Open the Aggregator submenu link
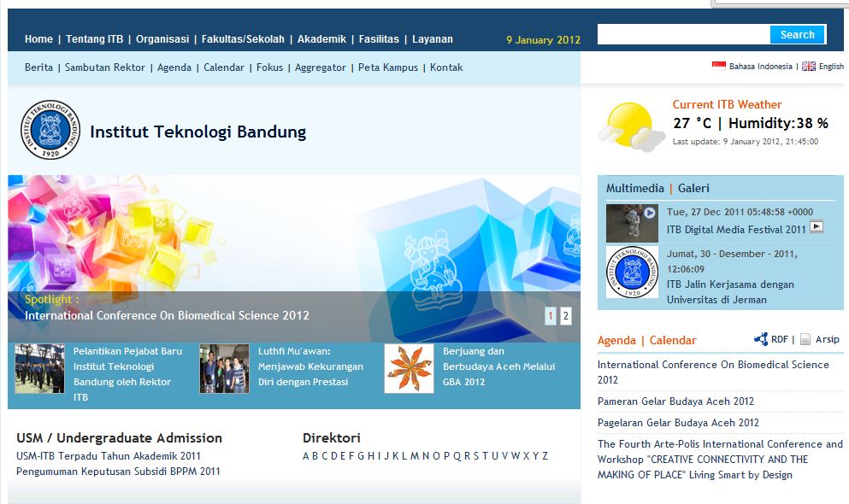Image resolution: width=849 pixels, height=504 pixels. (x=320, y=67)
